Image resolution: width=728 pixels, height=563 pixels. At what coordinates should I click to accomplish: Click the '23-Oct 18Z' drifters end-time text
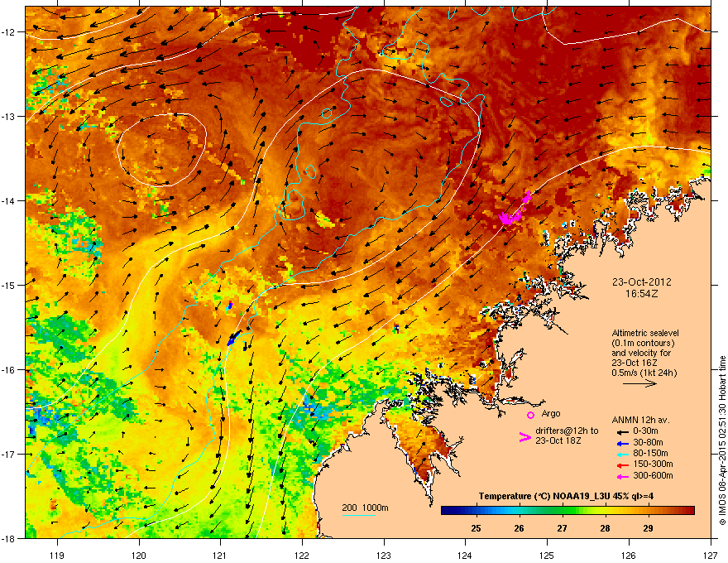coord(558,440)
